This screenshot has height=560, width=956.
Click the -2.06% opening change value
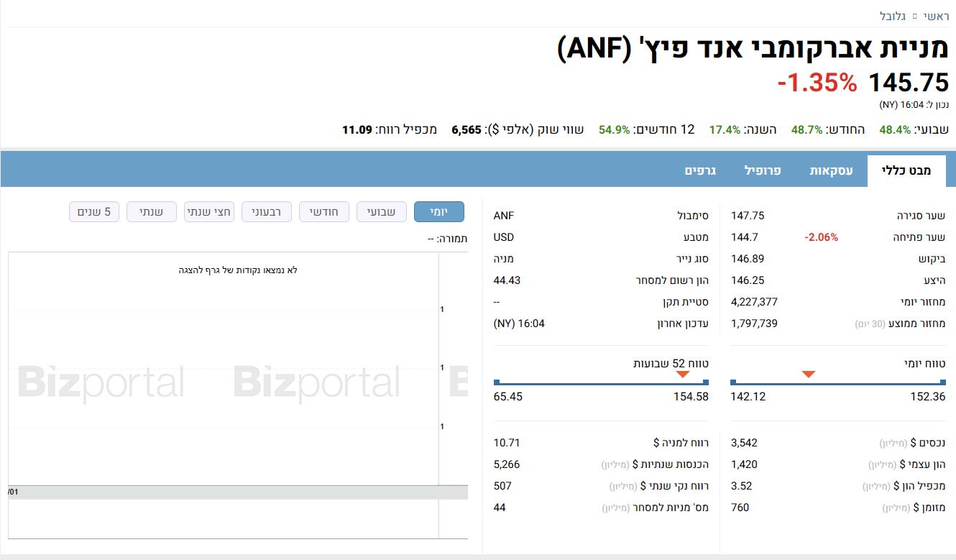(821, 237)
